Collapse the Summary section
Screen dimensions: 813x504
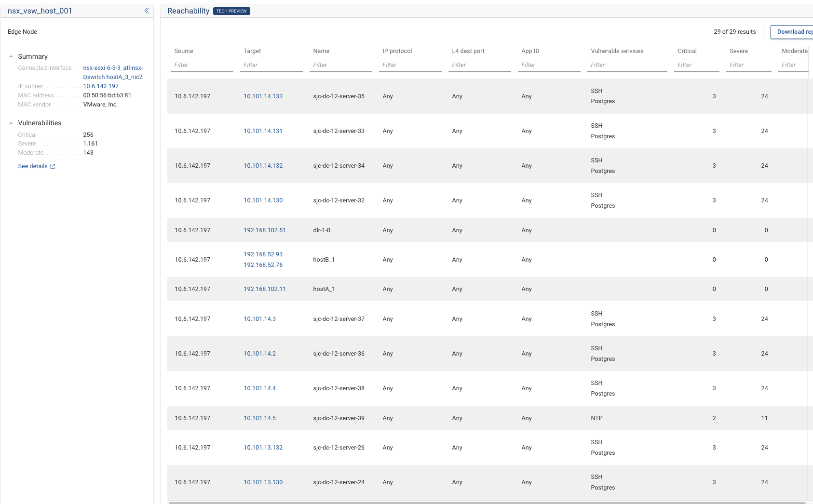(x=11, y=56)
